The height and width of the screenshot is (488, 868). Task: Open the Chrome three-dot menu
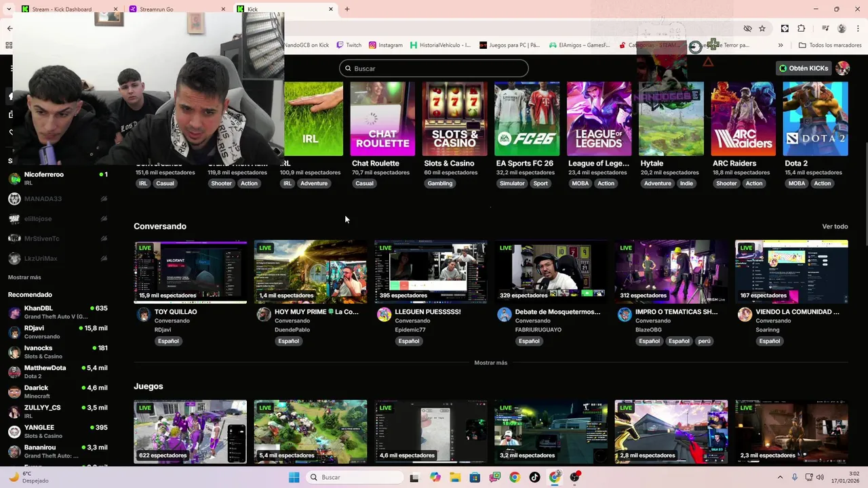click(857, 28)
